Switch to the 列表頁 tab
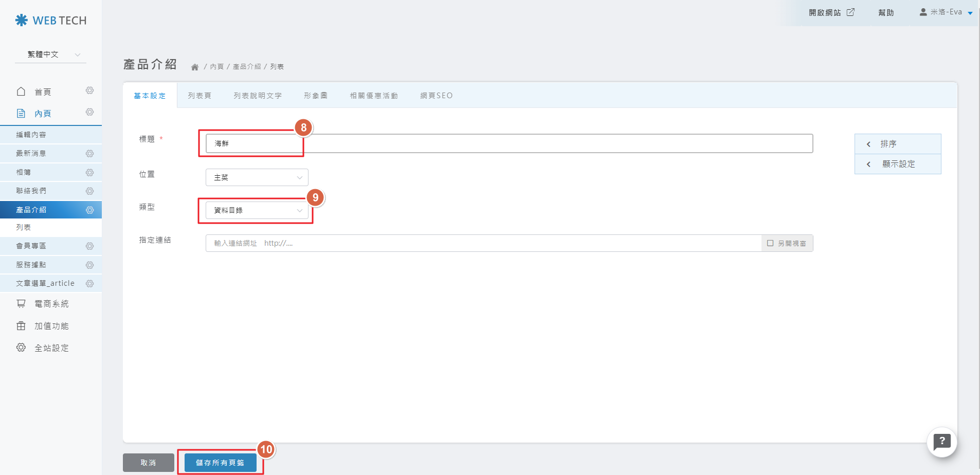 click(x=199, y=96)
